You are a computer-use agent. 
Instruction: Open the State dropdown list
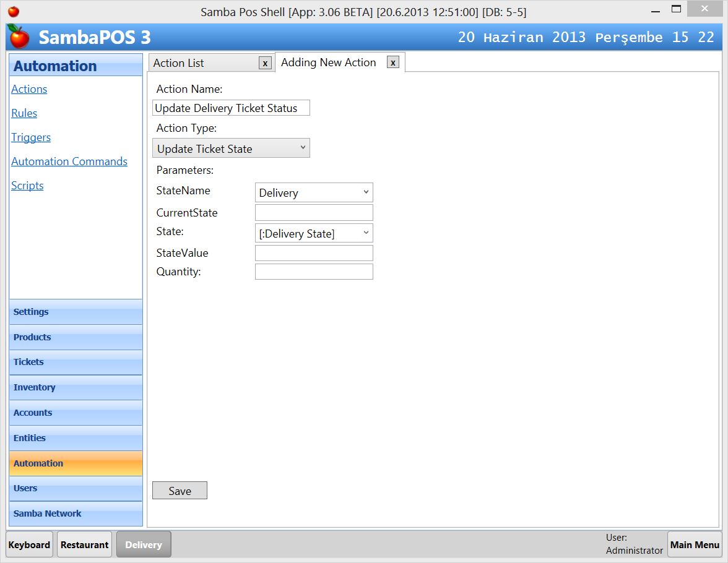[x=314, y=233]
